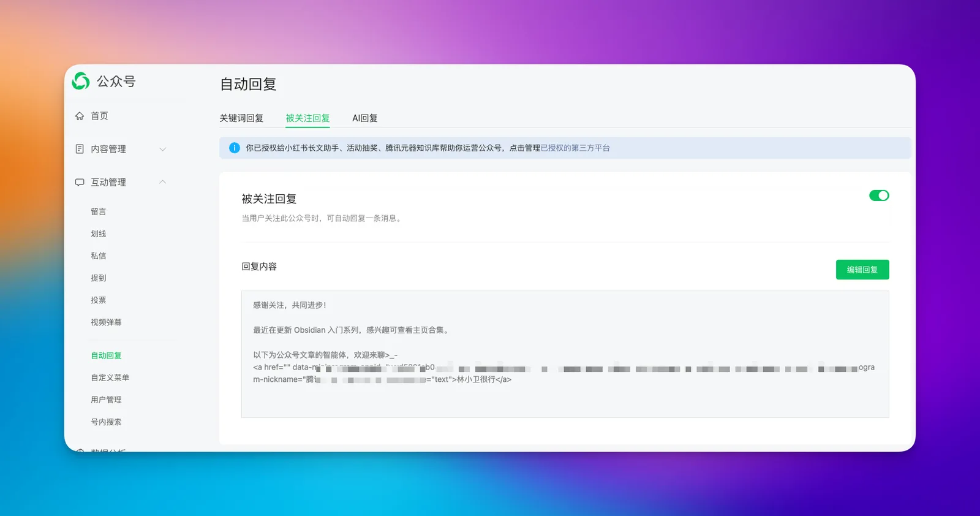Collapse the 互动管理 chevron

pyautogui.click(x=163, y=182)
